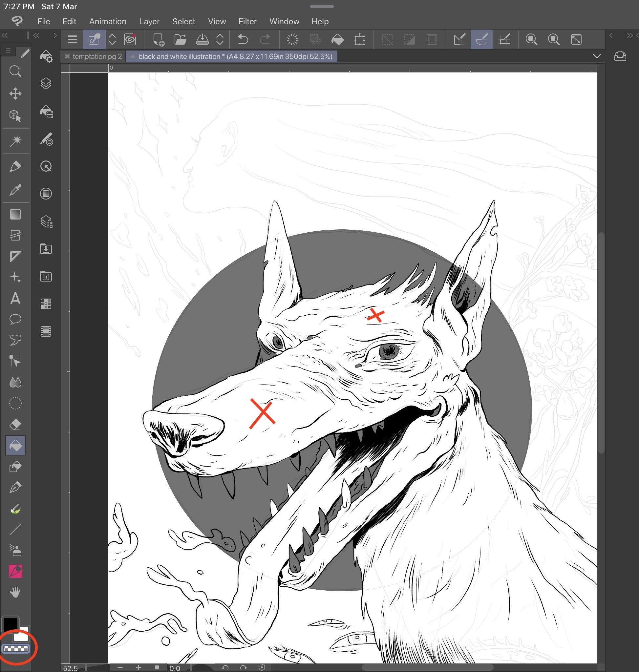
Task: Open the Layers palette icon
Action: pyautogui.click(x=46, y=83)
